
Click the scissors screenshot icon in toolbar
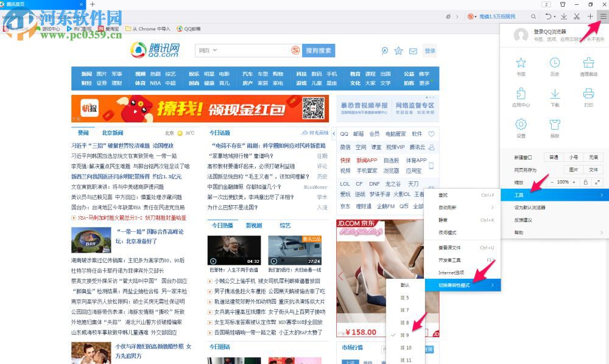pyautogui.click(x=576, y=16)
